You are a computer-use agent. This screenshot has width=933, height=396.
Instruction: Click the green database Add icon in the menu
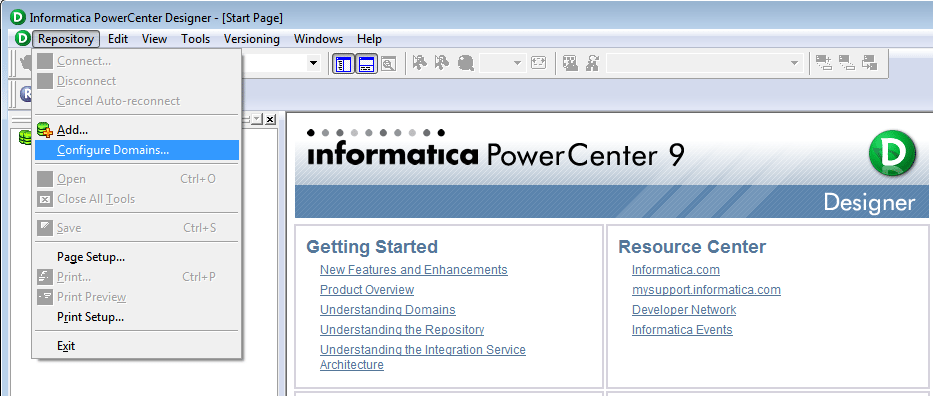pos(45,130)
